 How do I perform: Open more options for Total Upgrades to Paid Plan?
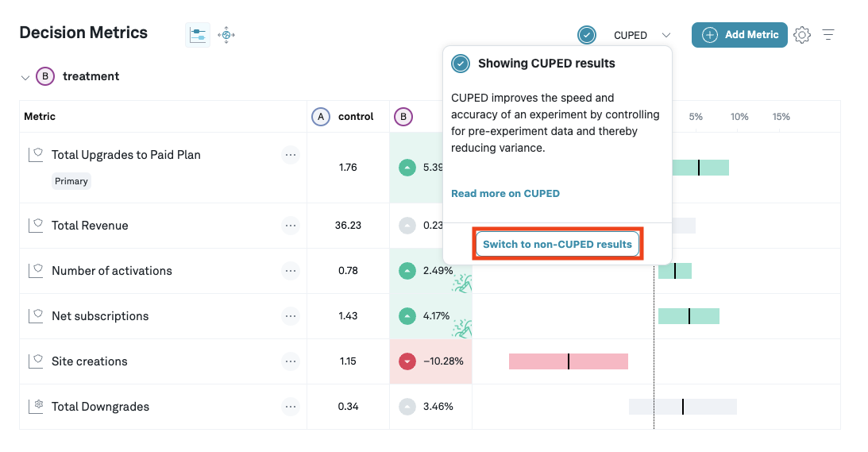click(x=291, y=155)
